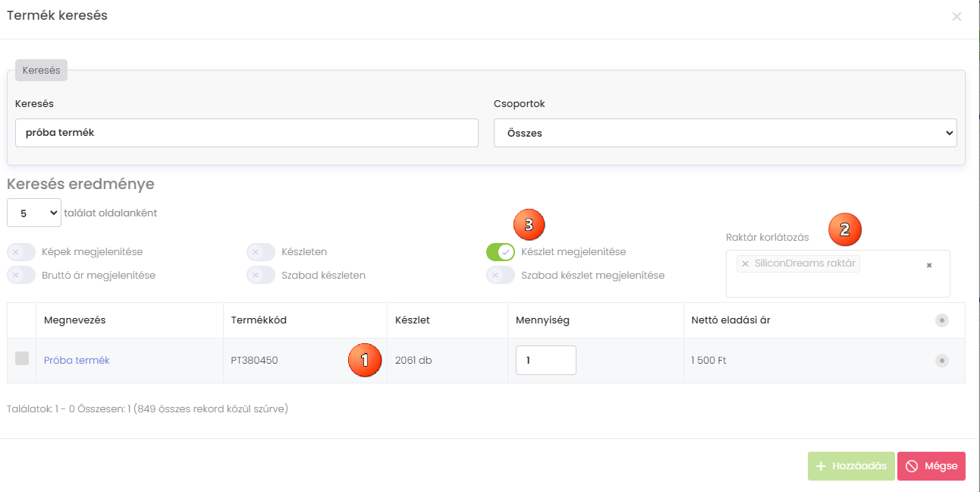Open the Próba termék link
This screenshot has width=980, height=492.
(x=77, y=361)
